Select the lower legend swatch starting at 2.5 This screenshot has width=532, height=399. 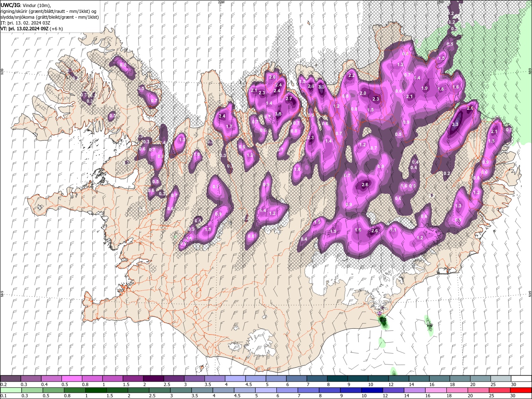click(159, 390)
